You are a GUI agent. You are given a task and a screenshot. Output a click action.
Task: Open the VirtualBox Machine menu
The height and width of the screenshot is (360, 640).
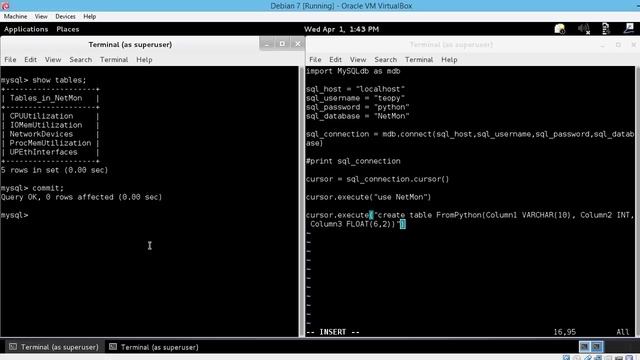(x=16, y=16)
